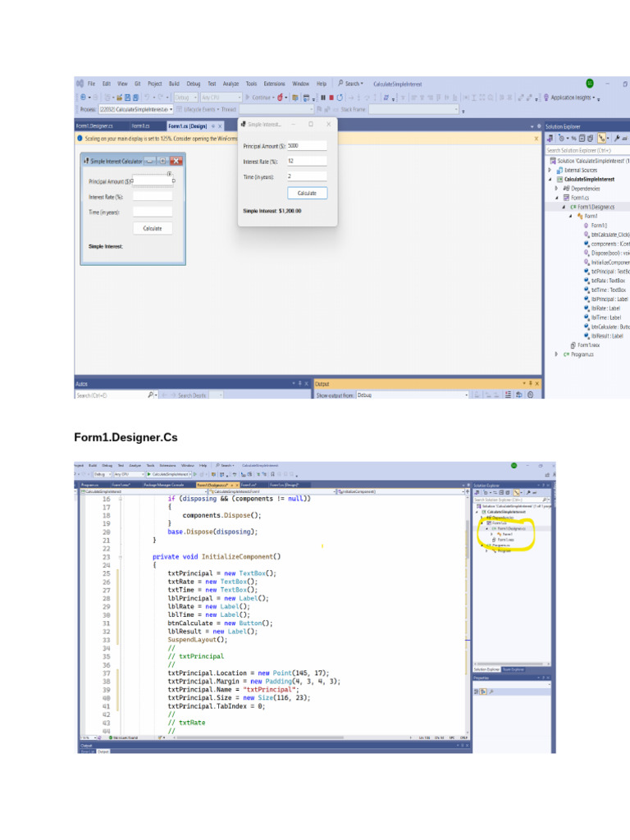Click the Interest Rate field showing 12

pos(306,161)
